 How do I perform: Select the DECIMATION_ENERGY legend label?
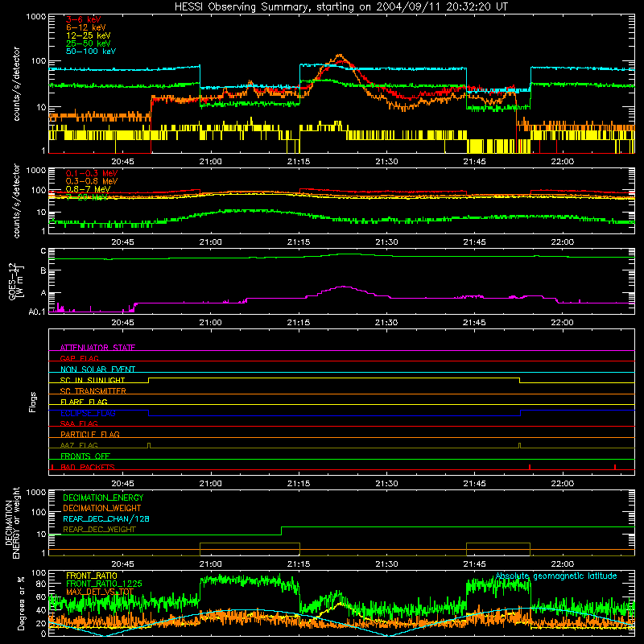103,497
